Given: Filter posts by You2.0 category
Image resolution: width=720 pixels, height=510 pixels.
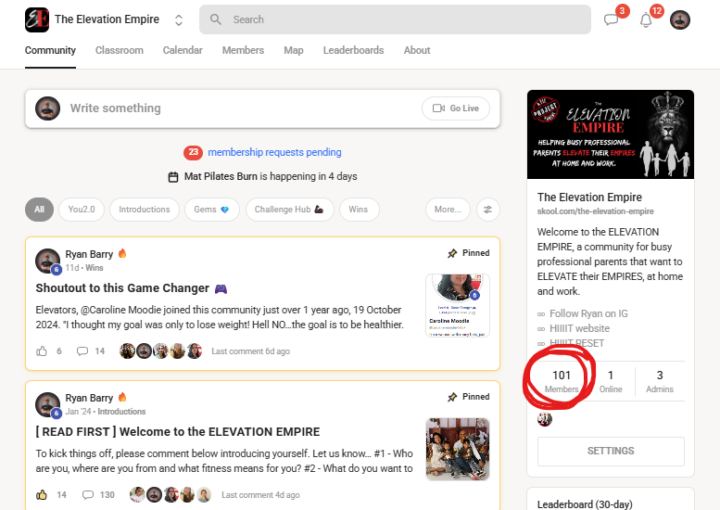Looking at the screenshot, I should pyautogui.click(x=81, y=209).
